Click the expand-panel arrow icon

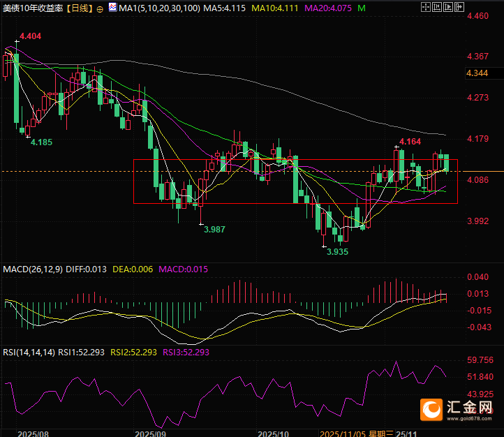[x=459, y=7]
